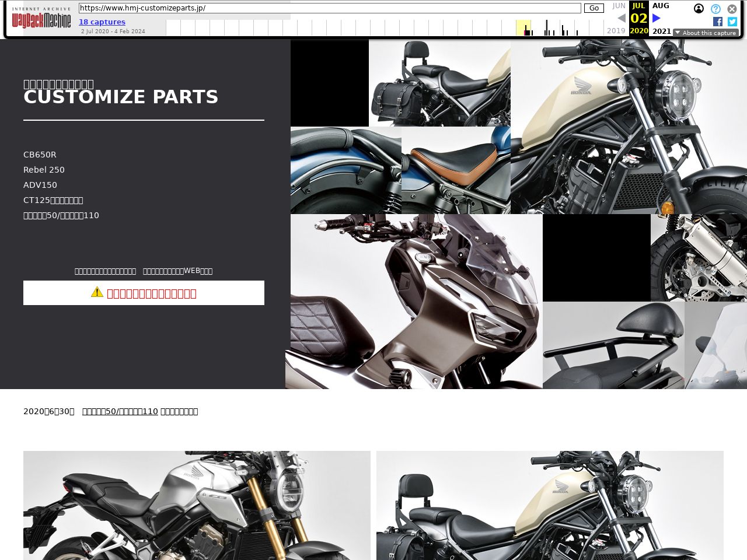The height and width of the screenshot is (560, 747).
Task: Go to next capture arrow
Action: click(x=657, y=18)
